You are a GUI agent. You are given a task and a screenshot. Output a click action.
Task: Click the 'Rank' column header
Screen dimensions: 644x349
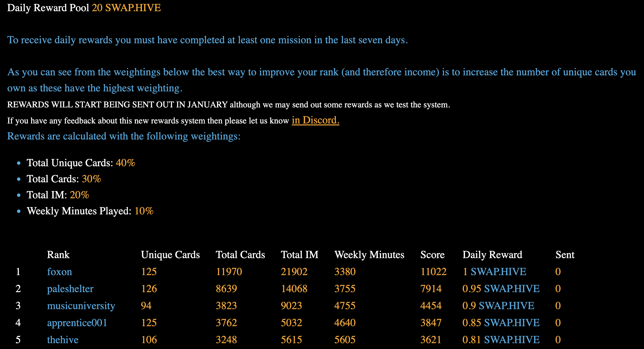click(58, 255)
